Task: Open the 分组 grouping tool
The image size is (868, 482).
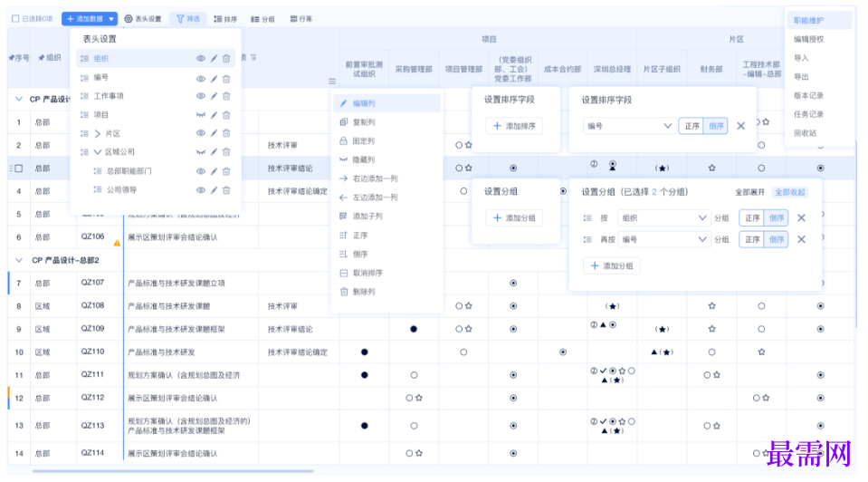Action: pyautogui.click(x=262, y=19)
